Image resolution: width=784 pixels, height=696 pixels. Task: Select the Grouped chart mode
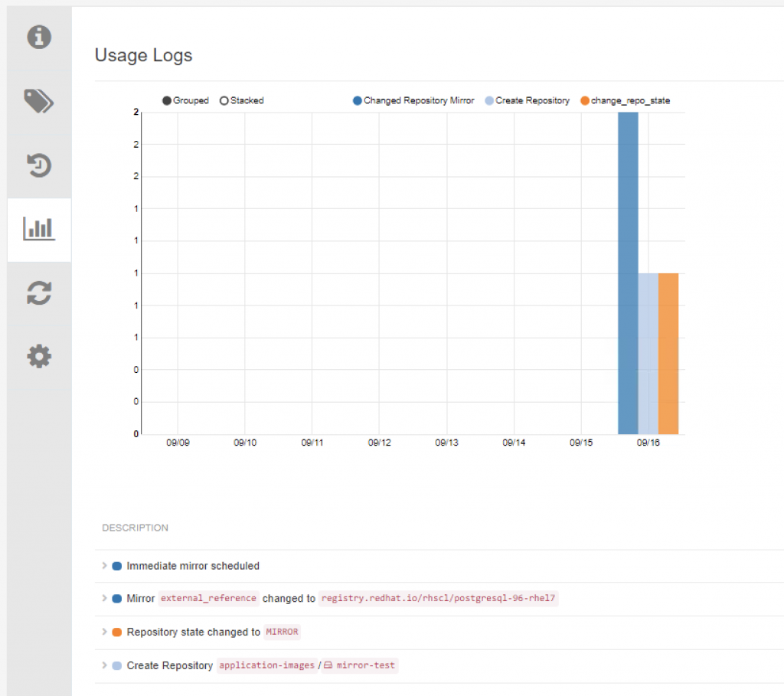coord(185,100)
